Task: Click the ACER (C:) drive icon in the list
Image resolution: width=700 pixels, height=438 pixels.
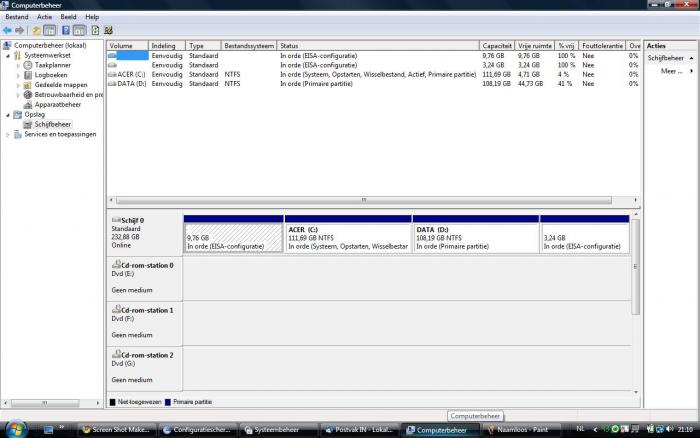Action: [112, 75]
